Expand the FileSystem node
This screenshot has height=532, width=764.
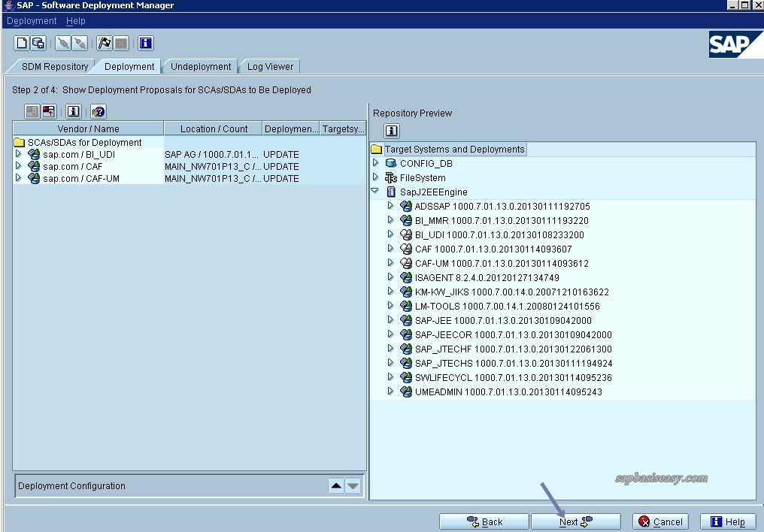(x=376, y=177)
